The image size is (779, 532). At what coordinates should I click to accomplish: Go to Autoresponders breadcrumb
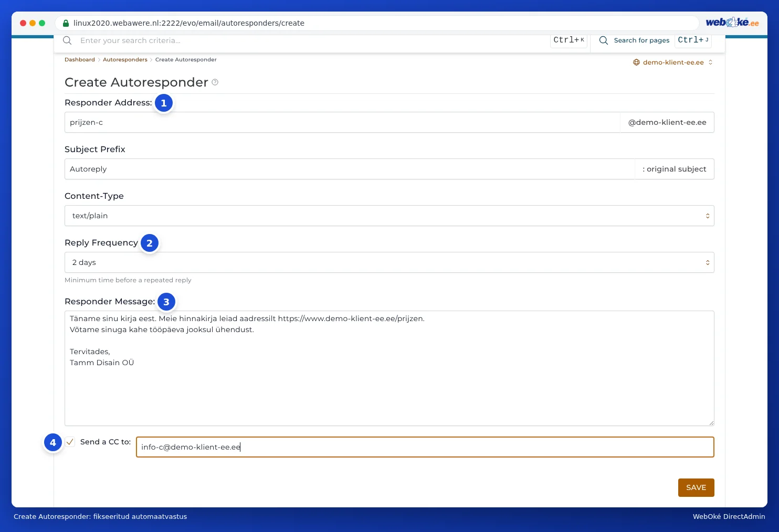[x=125, y=60]
